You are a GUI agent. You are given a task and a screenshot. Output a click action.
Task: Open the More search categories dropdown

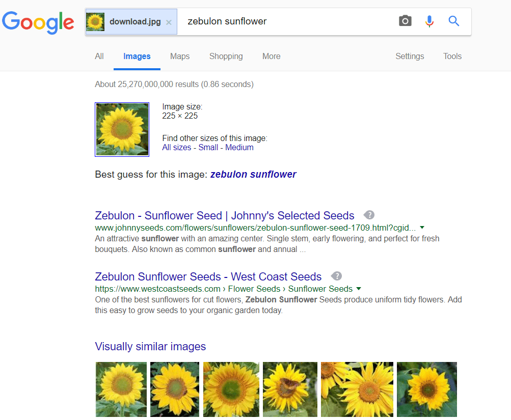[271, 56]
